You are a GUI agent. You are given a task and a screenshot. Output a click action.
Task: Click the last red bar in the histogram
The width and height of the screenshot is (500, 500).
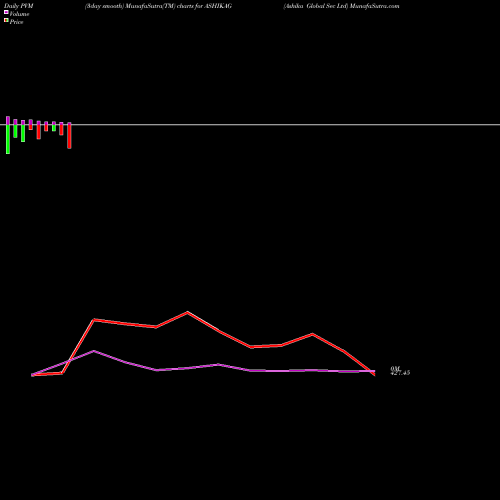click(69, 136)
